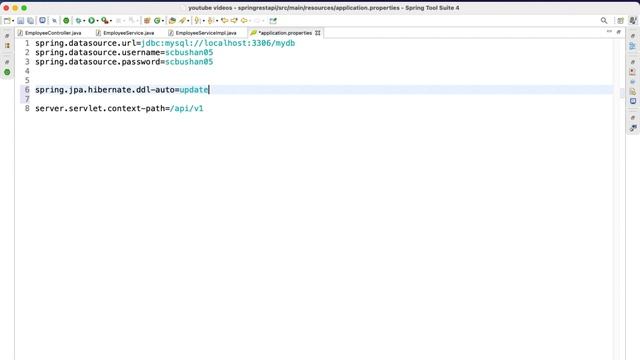Image resolution: width=640 pixels, height=360 pixels.
Task: Expand the Previous Annotation dropdown arrow
Action: 217,21
